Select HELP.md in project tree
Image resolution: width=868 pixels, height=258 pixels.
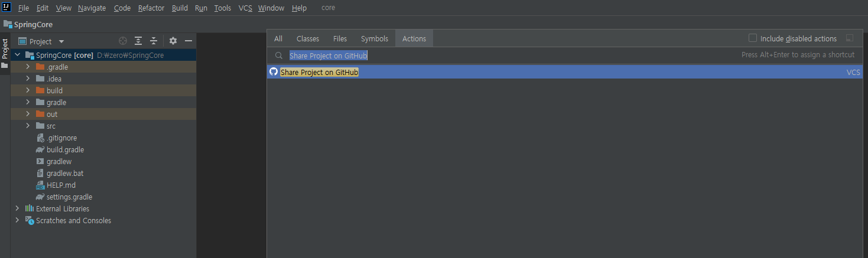pos(61,185)
